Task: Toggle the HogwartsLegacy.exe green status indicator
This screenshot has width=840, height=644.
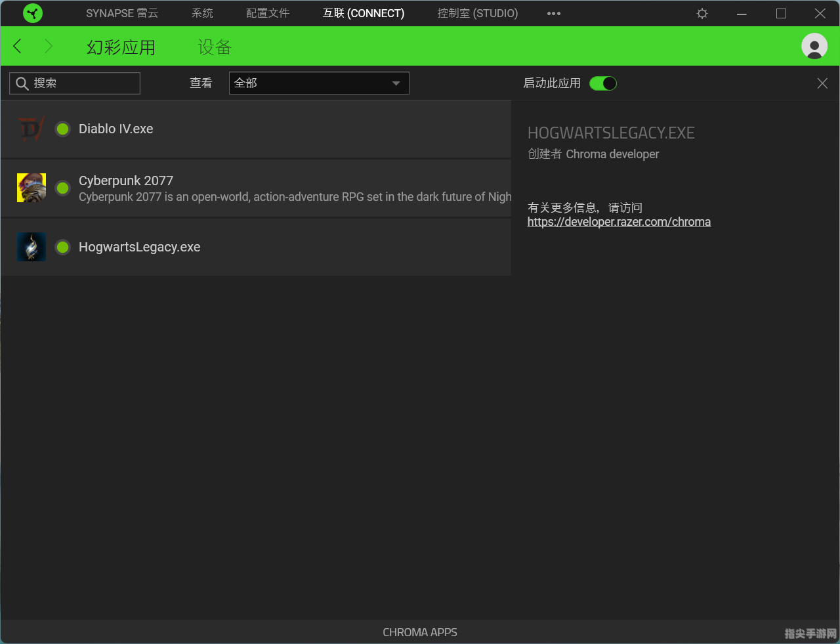Action: point(62,247)
